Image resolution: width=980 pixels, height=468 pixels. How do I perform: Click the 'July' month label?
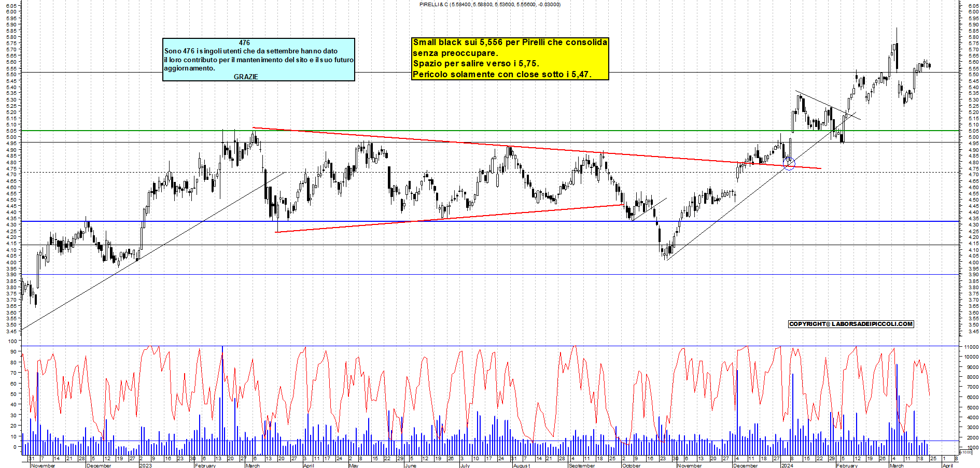click(x=465, y=465)
